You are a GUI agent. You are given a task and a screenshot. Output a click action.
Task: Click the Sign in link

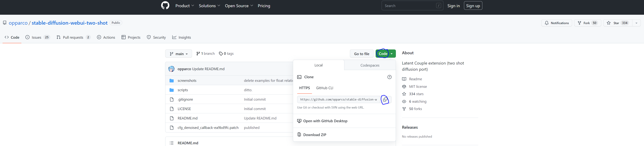point(454,6)
